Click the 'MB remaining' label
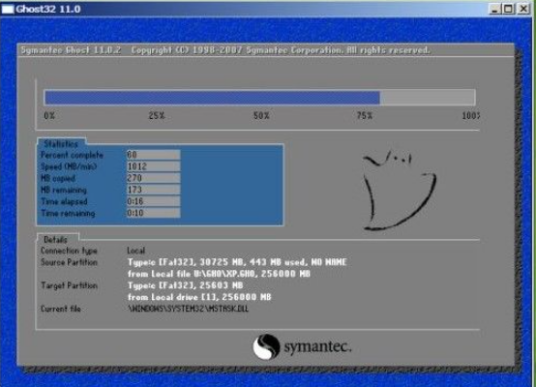 tap(64, 190)
